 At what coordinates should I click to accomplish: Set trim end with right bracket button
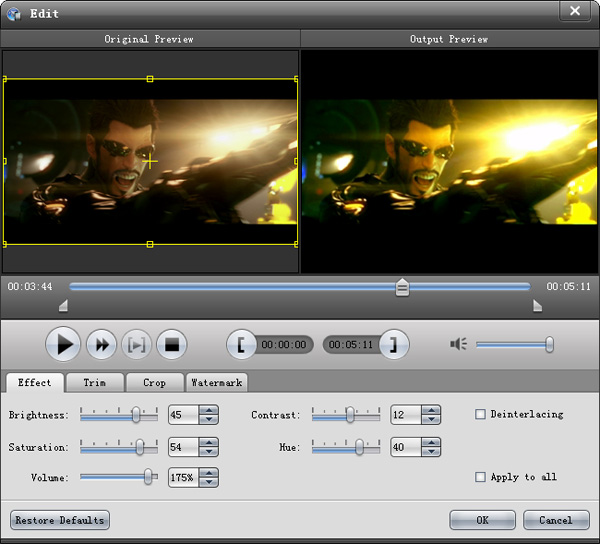pos(394,345)
